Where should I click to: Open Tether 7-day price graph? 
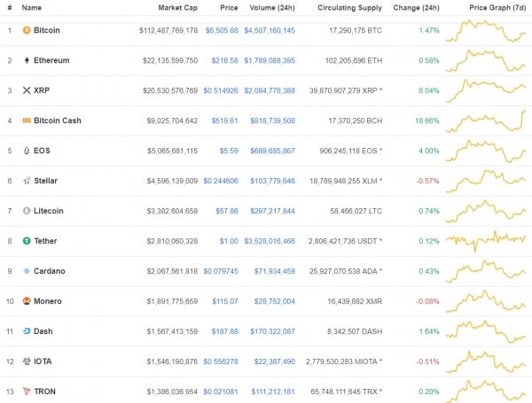486,241
